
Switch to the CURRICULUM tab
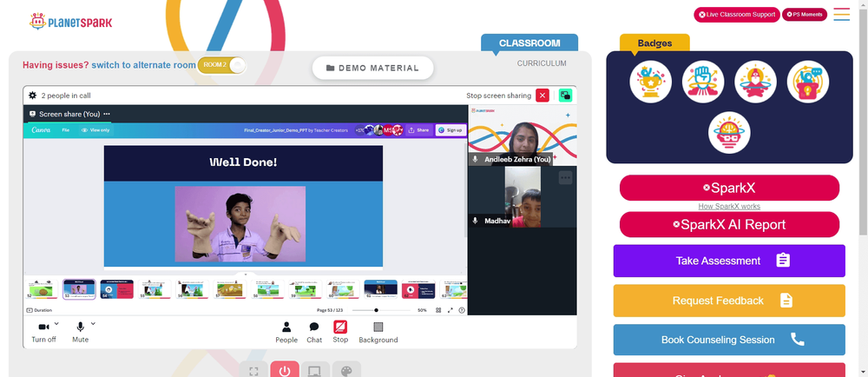coord(542,63)
